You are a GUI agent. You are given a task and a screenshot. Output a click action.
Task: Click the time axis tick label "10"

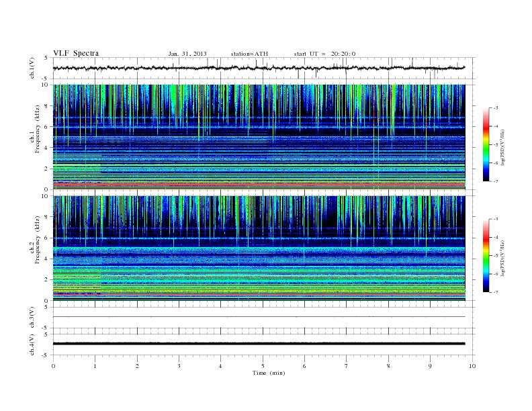pos(472,366)
